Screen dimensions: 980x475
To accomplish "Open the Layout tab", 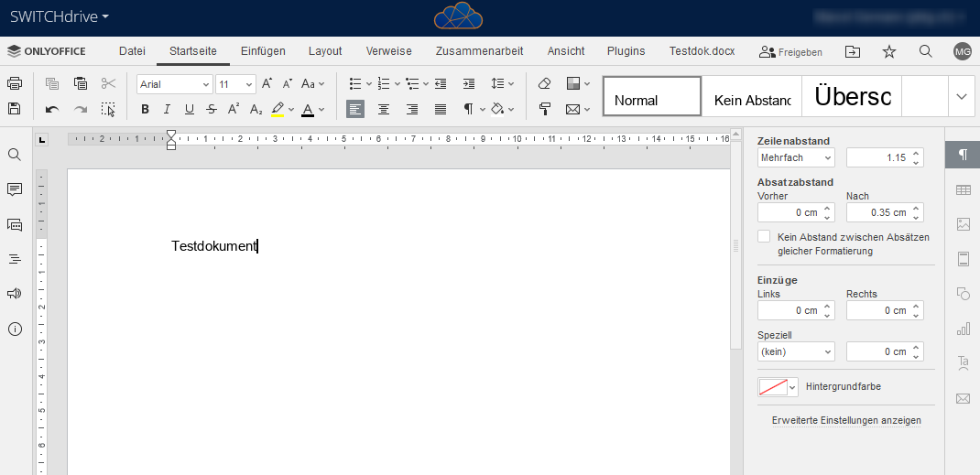I will point(325,51).
